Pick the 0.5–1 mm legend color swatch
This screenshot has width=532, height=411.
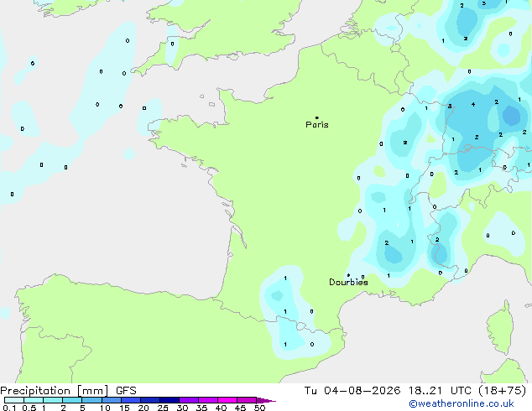click(x=34, y=400)
